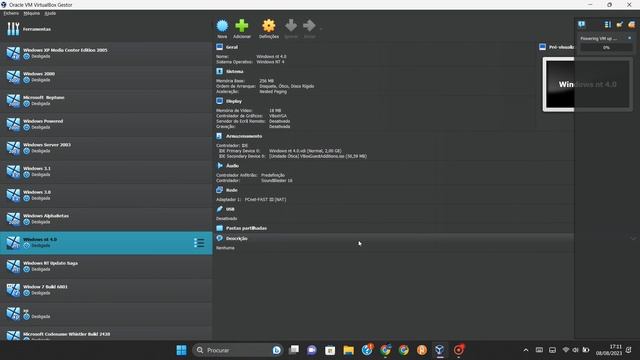Open the Ficheiro menu

pyautogui.click(x=11, y=13)
